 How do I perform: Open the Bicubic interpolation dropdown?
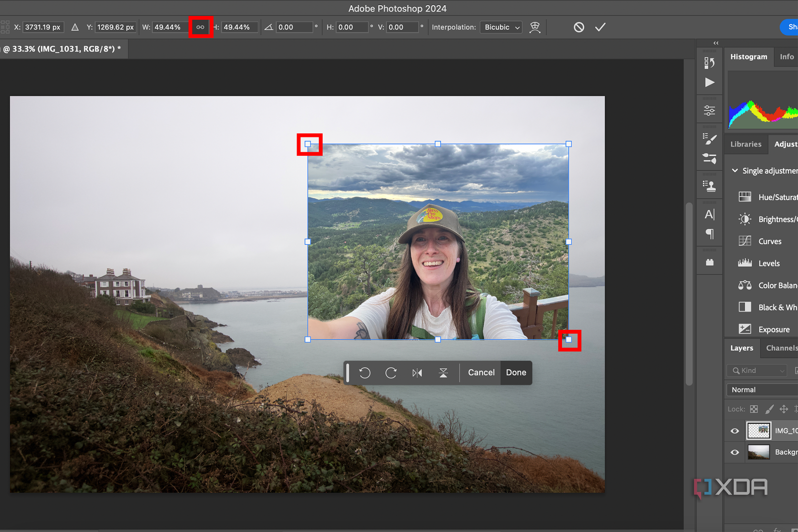click(501, 27)
